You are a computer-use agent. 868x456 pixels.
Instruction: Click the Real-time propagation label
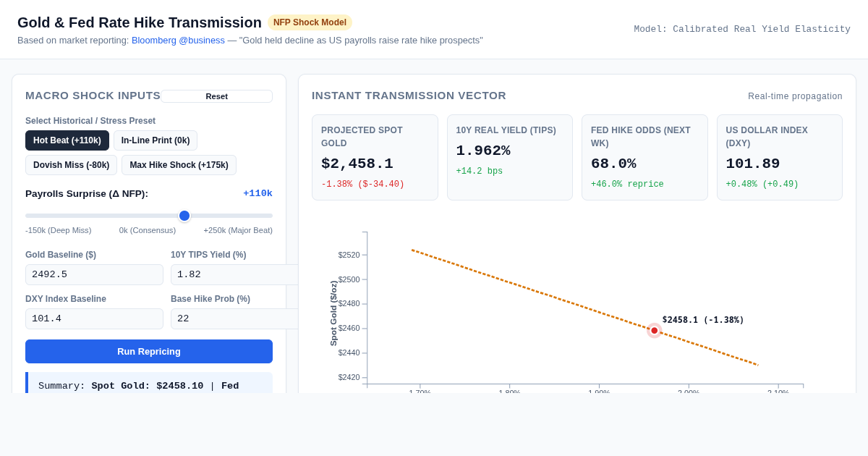point(795,96)
